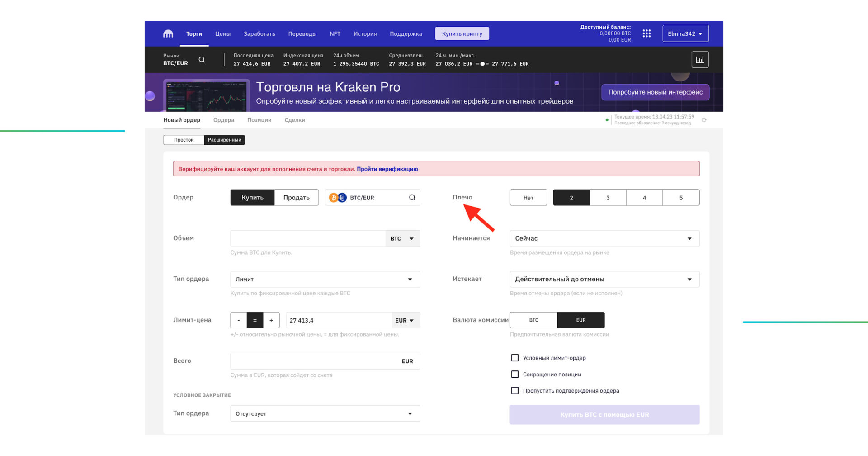Open the Лимит order type dropdown
Image resolution: width=868 pixels, height=456 pixels.
point(325,279)
